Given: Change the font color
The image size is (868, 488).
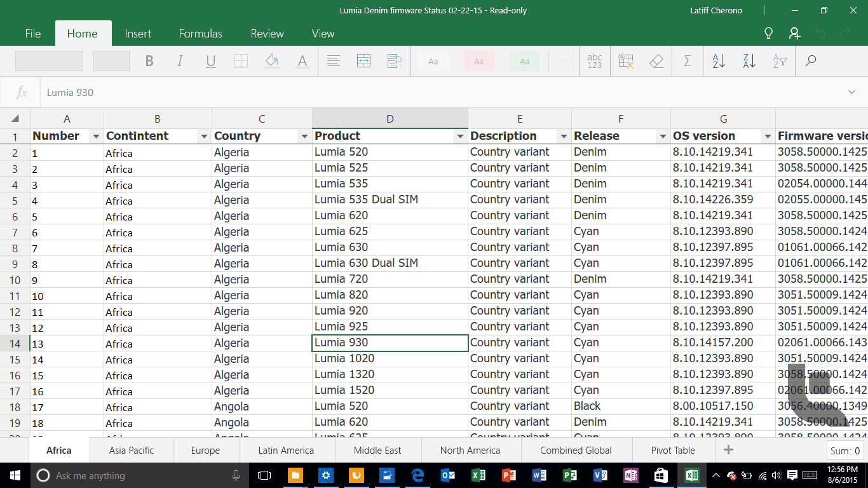Looking at the screenshot, I should click(302, 61).
